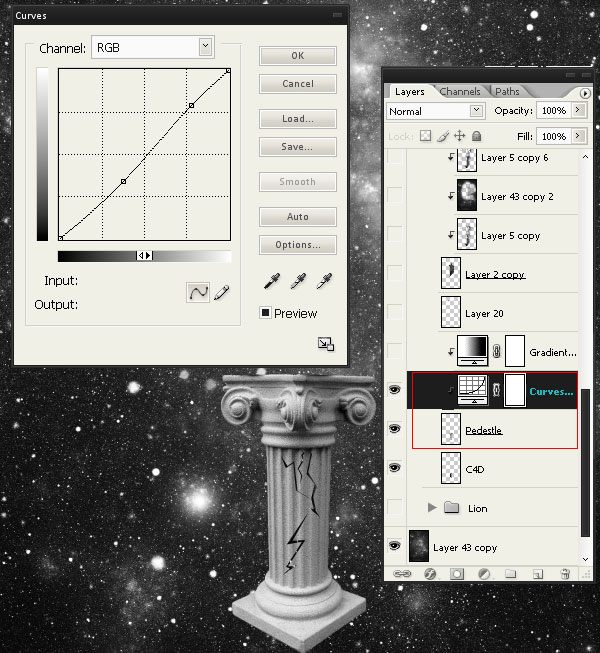Viewport: 600px width, 653px height.
Task: Click the Gradient adjustment thumbnail
Action: point(473,351)
